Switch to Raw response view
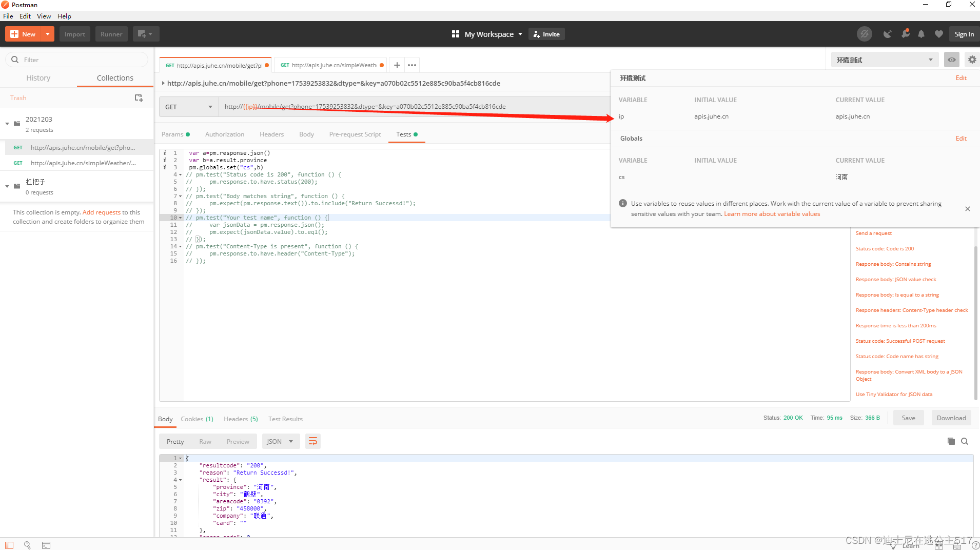Screen dimensions: 980x550 coord(205,441)
